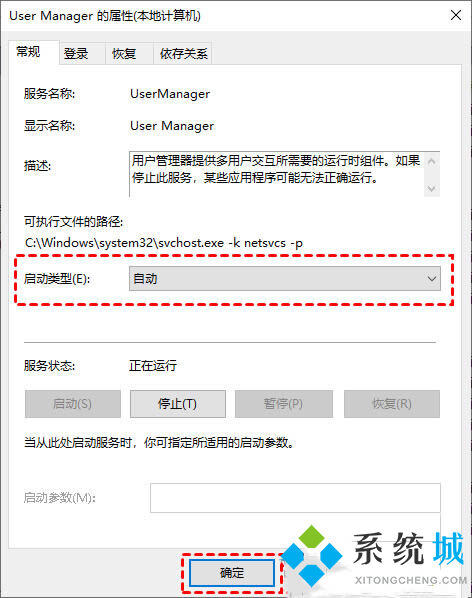Open the 启动类型 dropdown
The width and height of the screenshot is (472, 598).
(284, 279)
